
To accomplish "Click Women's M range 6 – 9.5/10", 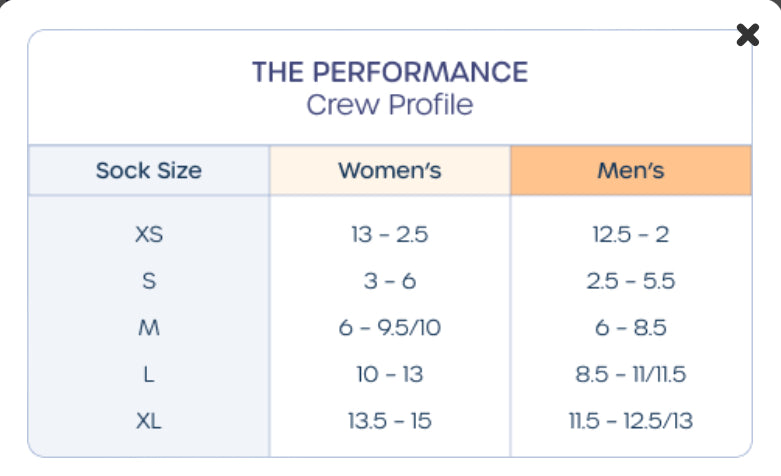I will point(389,328).
